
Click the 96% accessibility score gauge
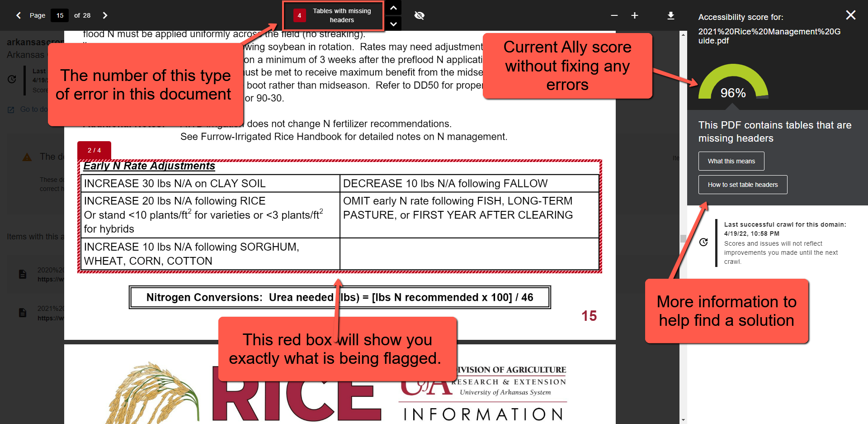tap(733, 82)
